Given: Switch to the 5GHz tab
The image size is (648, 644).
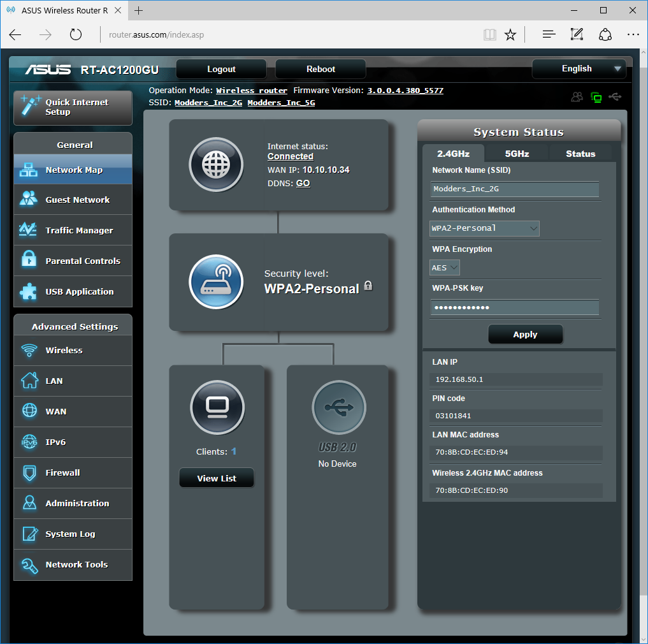Looking at the screenshot, I should coord(517,154).
